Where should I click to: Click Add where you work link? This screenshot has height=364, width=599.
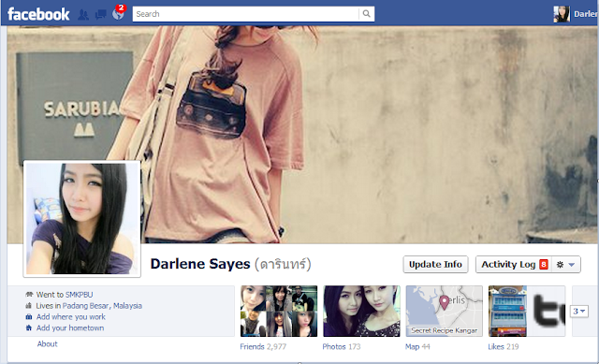pyautogui.click(x=71, y=316)
